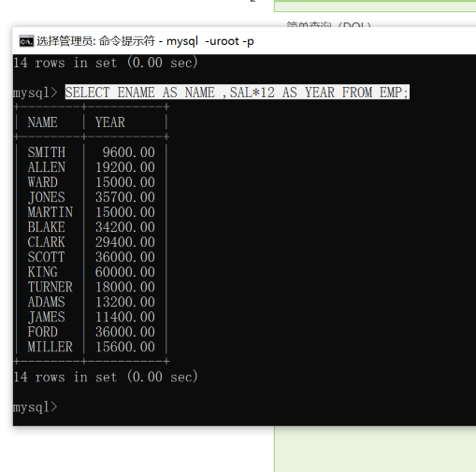Open the command prompt window system menu icon

pyautogui.click(x=26, y=41)
